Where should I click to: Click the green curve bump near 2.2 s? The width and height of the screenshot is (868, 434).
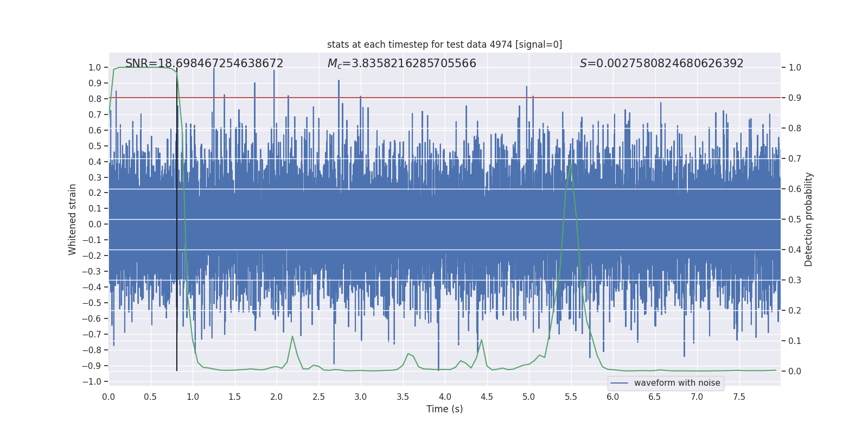point(292,337)
